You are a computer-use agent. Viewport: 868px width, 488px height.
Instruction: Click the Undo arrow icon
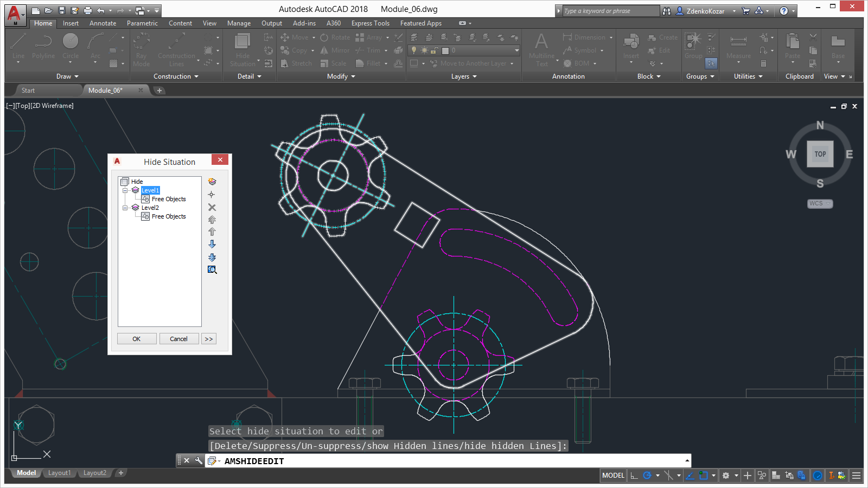(101, 10)
